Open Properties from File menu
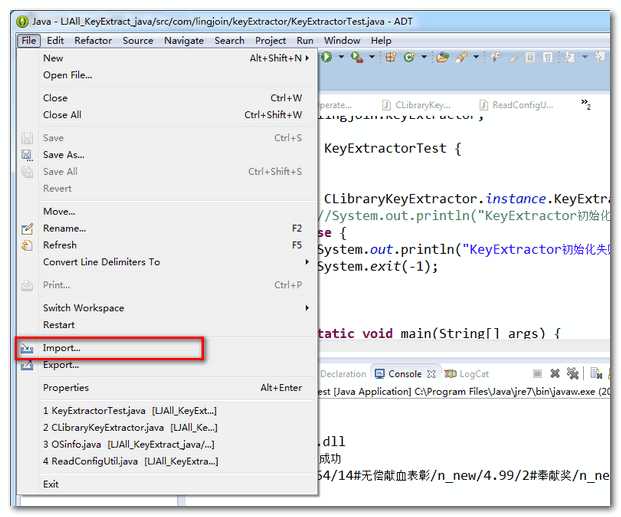This screenshot has width=621, height=517. coord(167,388)
